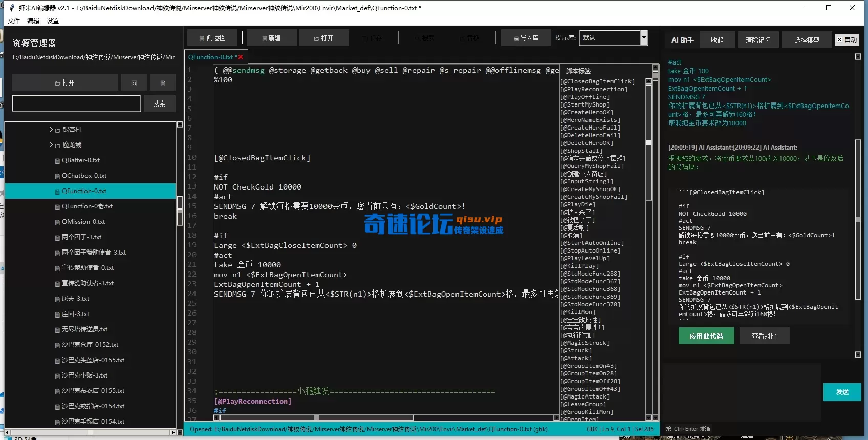868x440 pixels.
Task: Select the 银杏村 folder icon
Action: 58,130
